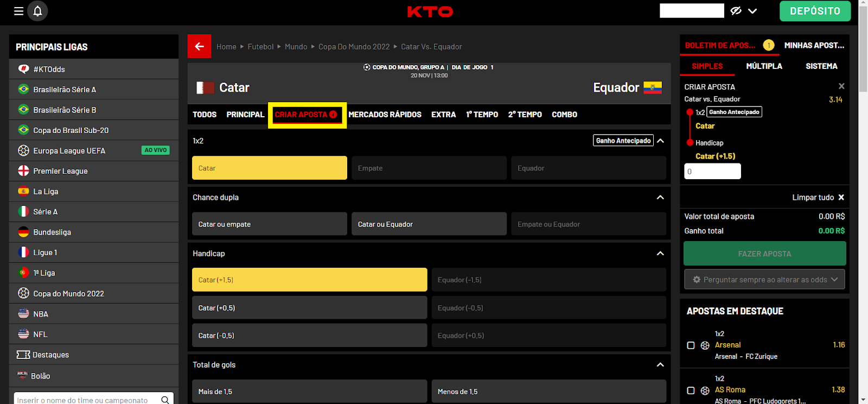Open Copa do Mundo 2022 in sidebar
Viewport: 868px width, 404px height.
[x=94, y=293]
